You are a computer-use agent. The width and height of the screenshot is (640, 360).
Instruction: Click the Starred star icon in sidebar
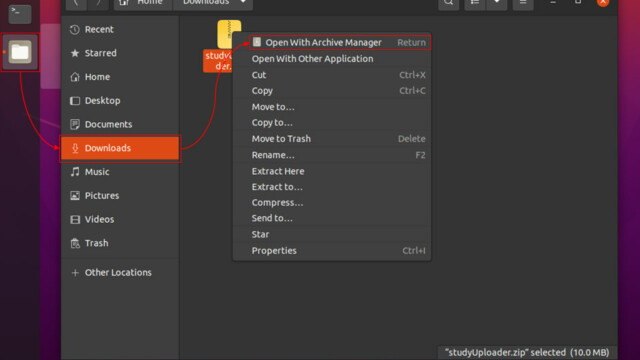click(x=75, y=53)
